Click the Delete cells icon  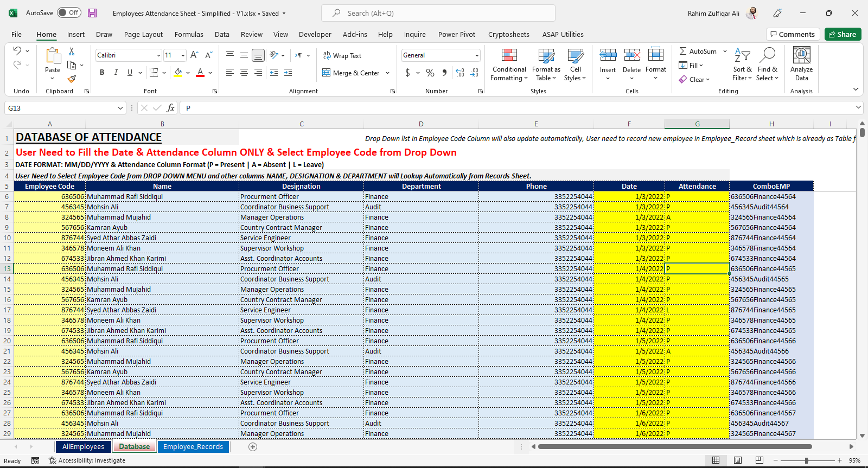point(632,55)
